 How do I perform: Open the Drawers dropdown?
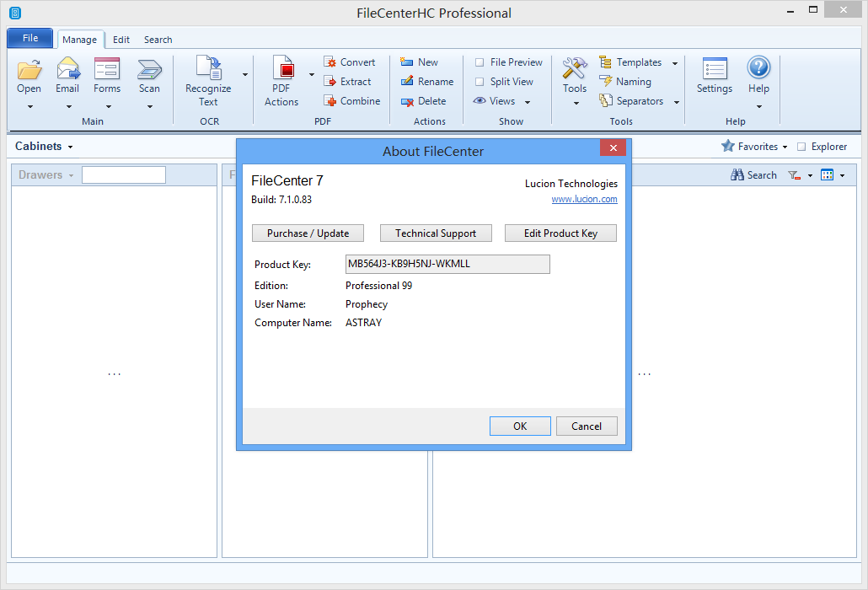46,175
